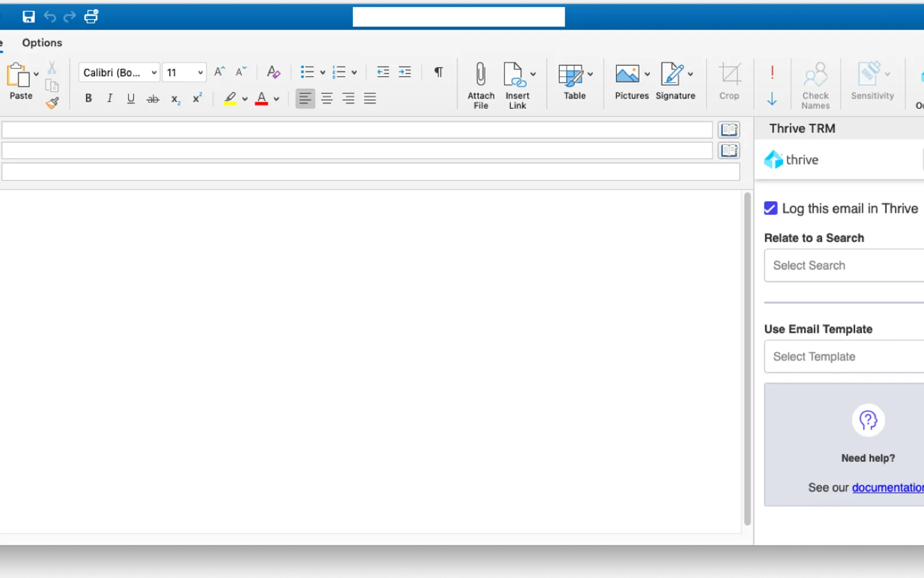Screen dimensions: 924x578
Task: Click into the subject line field
Action: [371, 172]
